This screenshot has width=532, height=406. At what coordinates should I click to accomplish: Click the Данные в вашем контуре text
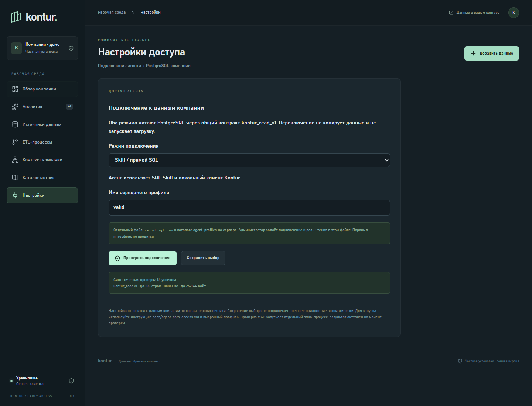pyautogui.click(x=478, y=13)
